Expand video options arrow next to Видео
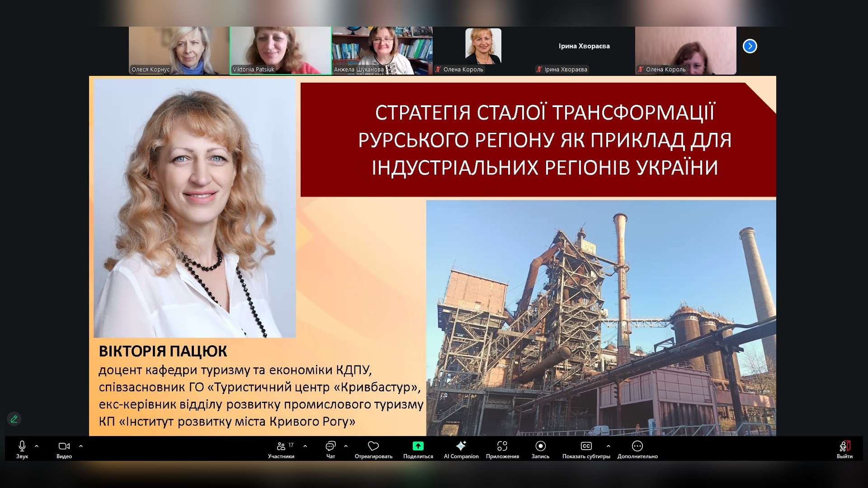The height and width of the screenshot is (488, 868). pos(81,446)
